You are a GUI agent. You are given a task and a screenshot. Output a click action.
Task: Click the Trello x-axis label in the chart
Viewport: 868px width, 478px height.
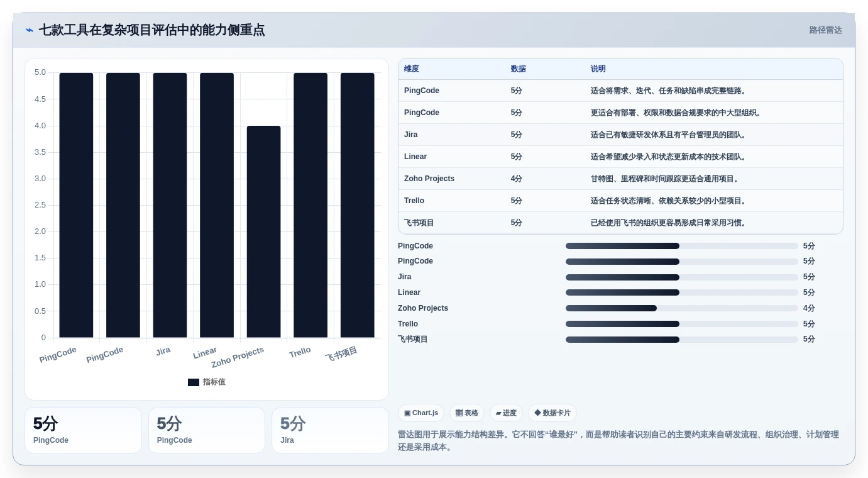click(x=300, y=352)
